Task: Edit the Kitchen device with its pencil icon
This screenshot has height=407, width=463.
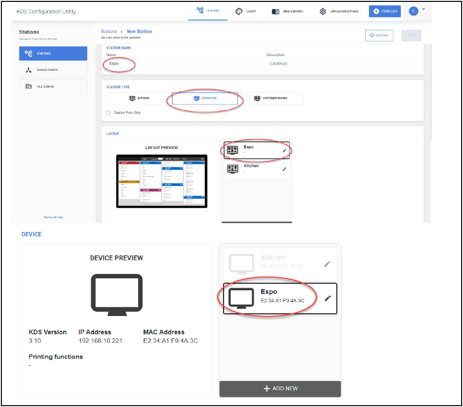Action: pyautogui.click(x=327, y=264)
